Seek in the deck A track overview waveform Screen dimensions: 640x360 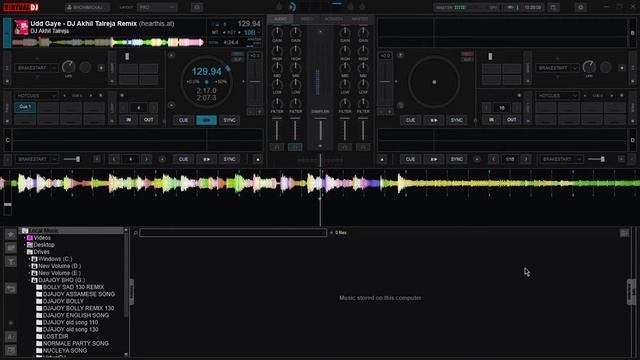pyautogui.click(x=108, y=42)
